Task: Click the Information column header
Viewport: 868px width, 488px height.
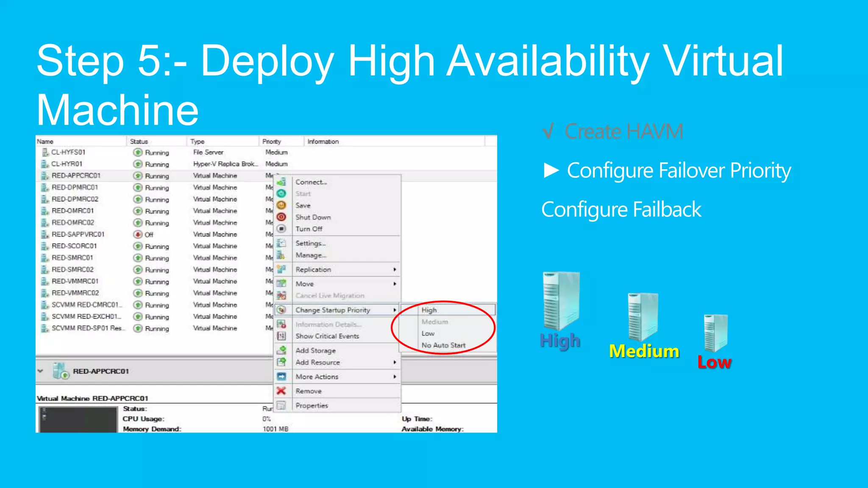Action: tap(394, 141)
